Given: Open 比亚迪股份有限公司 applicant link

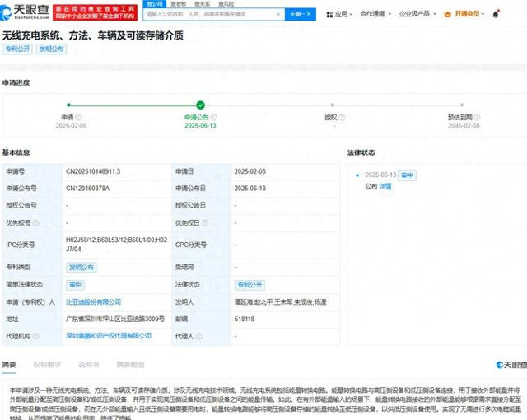Looking at the screenshot, I should (x=93, y=302).
